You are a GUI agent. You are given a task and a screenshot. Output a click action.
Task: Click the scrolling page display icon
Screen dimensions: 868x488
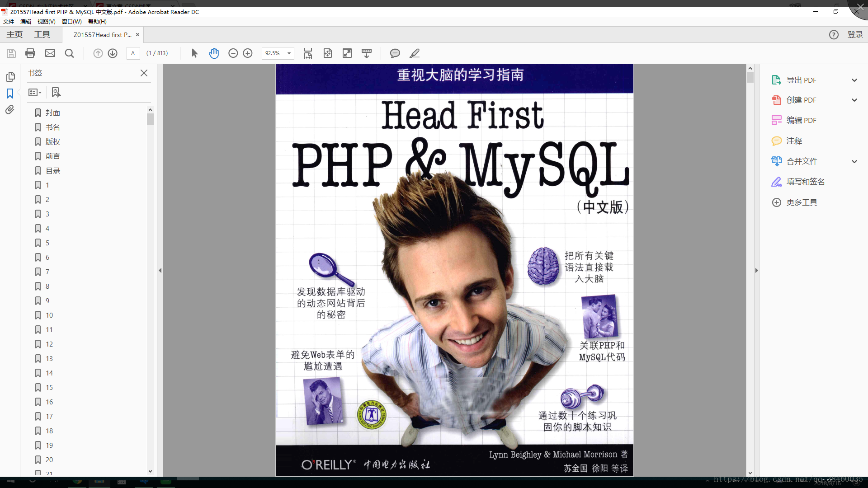click(x=308, y=53)
